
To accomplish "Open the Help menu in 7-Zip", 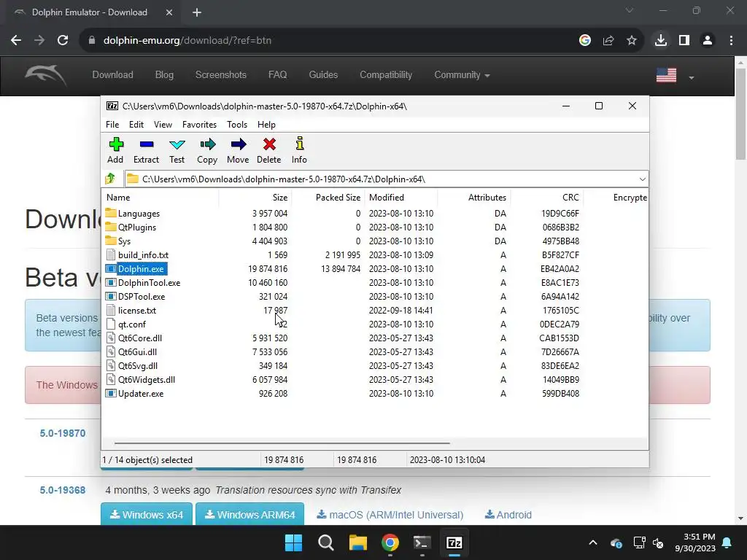I will [266, 124].
